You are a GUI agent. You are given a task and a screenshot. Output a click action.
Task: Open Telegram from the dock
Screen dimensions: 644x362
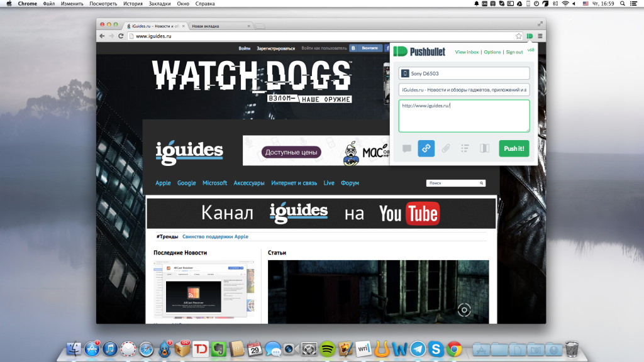click(x=418, y=349)
